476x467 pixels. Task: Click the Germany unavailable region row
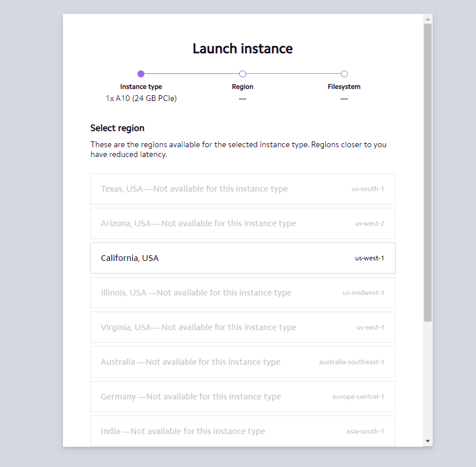[243, 397]
